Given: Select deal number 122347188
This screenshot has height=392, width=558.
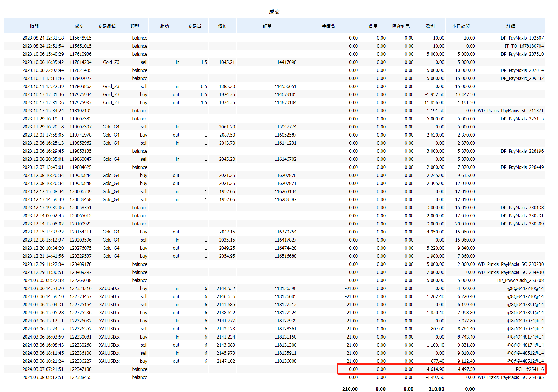Looking at the screenshot, I should tap(81, 369).
